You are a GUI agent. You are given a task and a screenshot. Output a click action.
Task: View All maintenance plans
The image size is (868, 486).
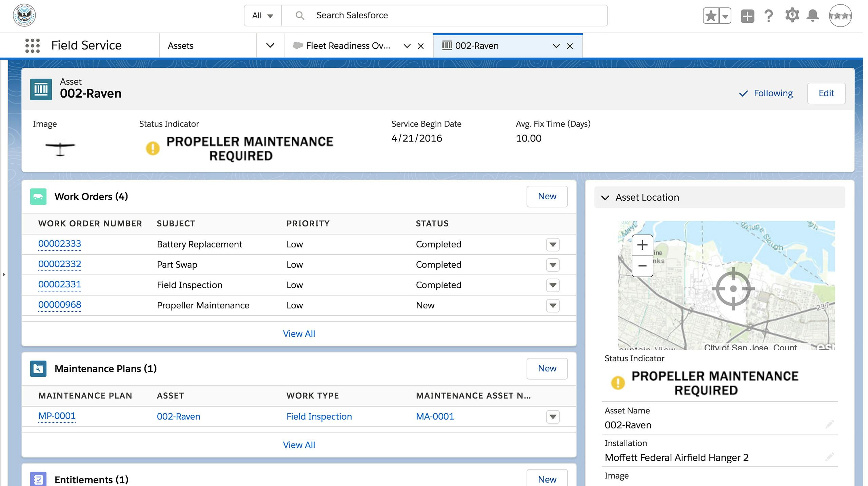299,445
